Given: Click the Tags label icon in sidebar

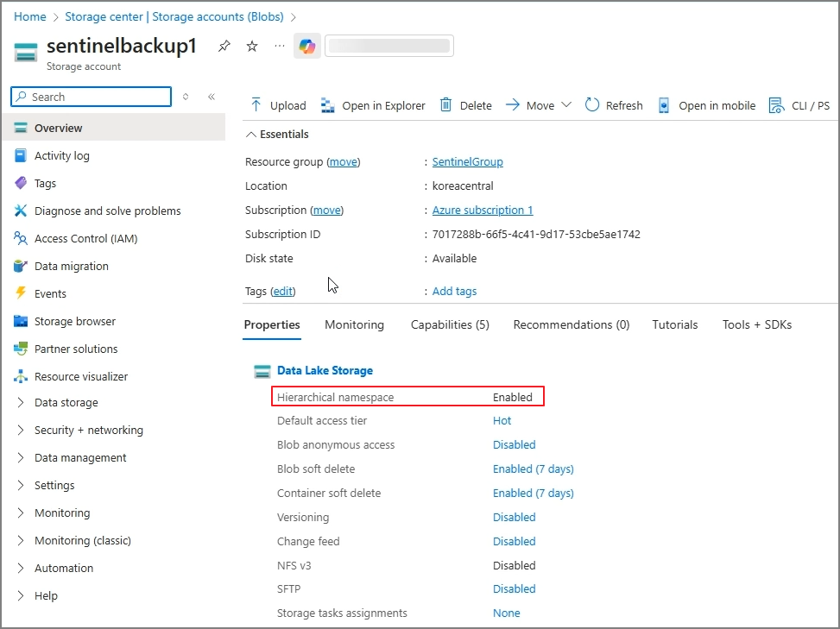Looking at the screenshot, I should 21,183.
